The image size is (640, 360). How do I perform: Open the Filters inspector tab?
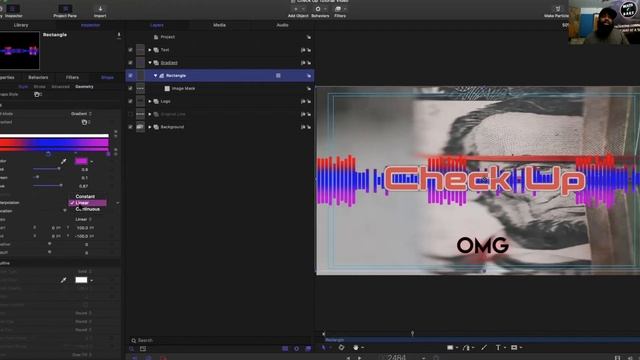pyautogui.click(x=72, y=78)
